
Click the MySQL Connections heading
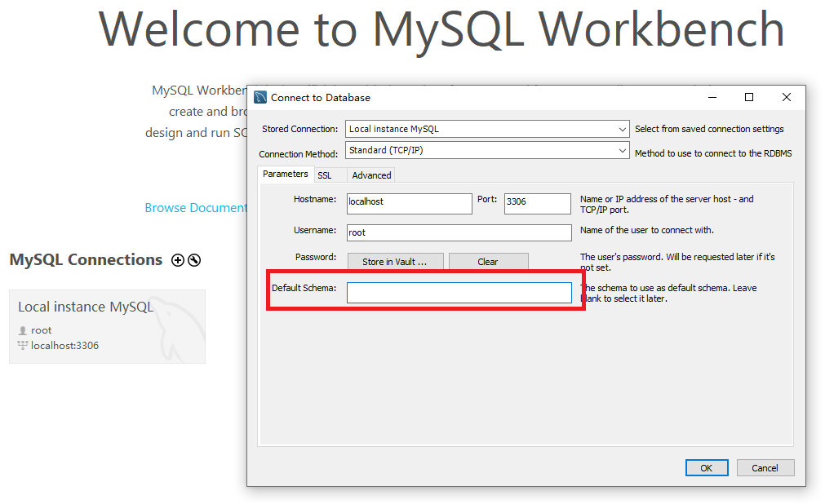(86, 260)
